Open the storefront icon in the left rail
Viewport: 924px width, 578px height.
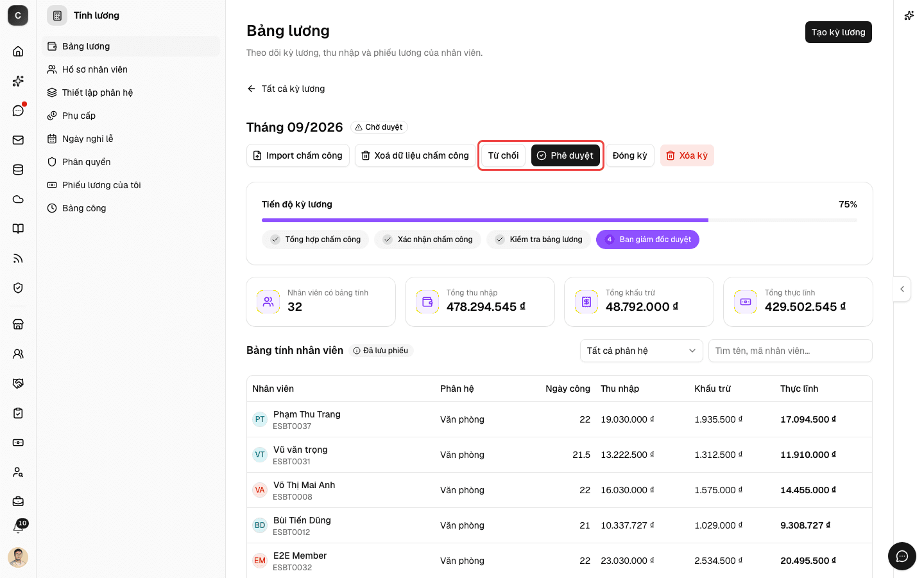18,324
